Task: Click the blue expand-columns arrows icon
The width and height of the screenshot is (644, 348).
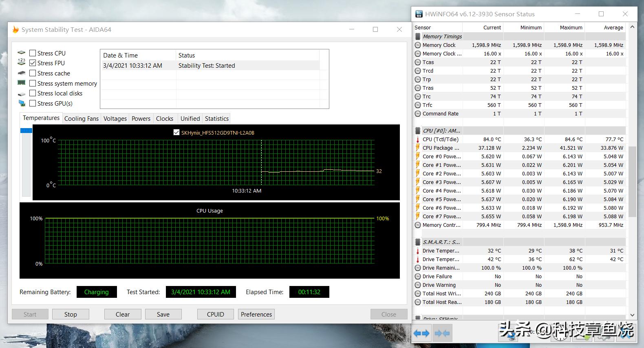Action: click(421, 333)
